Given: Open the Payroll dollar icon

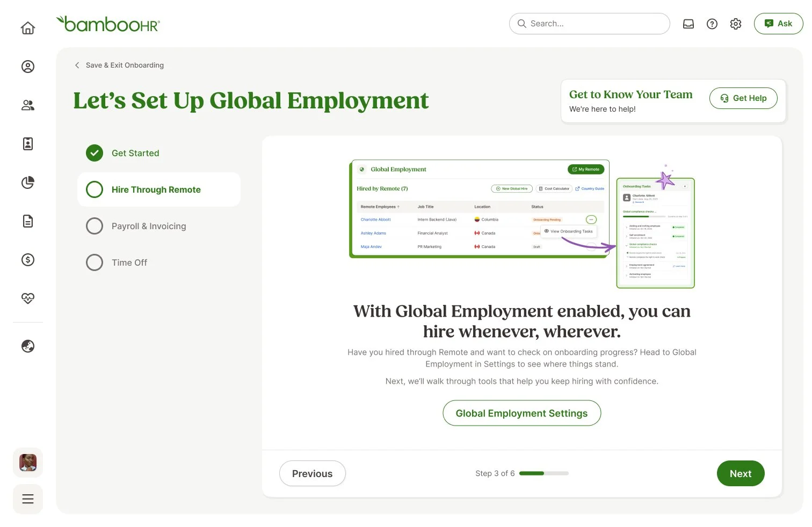Looking at the screenshot, I should click(x=28, y=260).
